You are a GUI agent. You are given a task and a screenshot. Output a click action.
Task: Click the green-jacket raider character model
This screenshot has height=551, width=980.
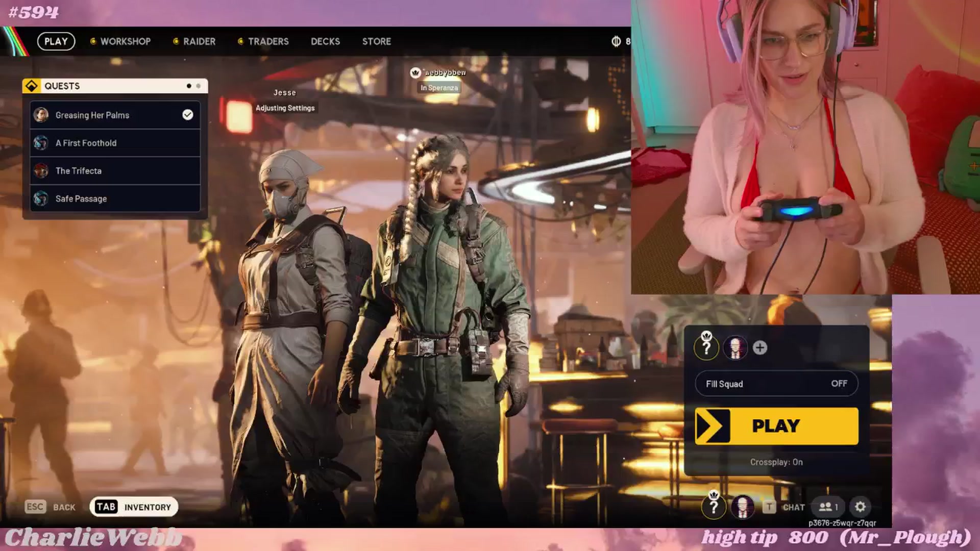pos(444,327)
